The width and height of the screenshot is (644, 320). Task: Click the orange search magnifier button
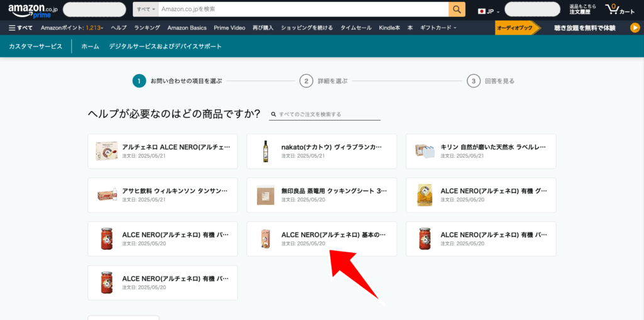457,9
